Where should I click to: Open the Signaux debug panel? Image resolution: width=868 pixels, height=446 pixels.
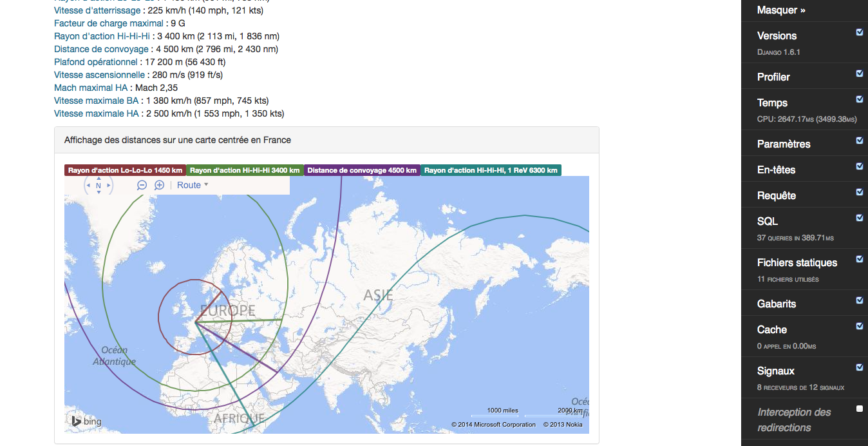pos(775,371)
